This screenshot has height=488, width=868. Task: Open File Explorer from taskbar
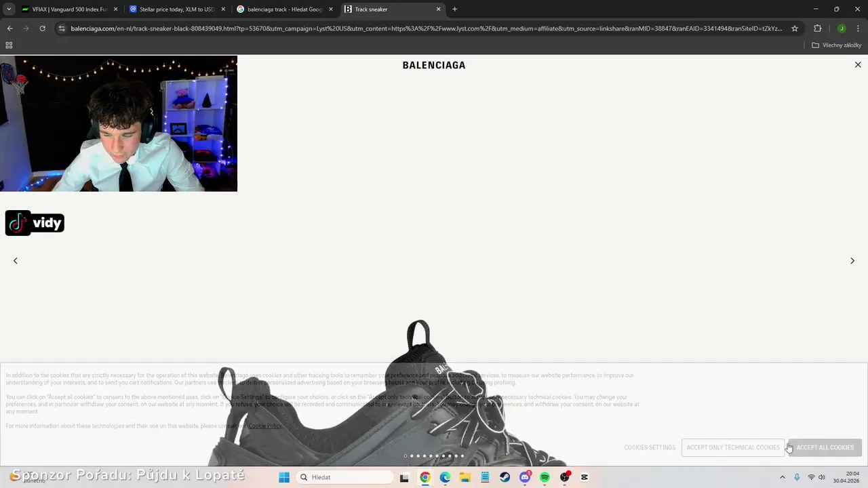click(465, 477)
